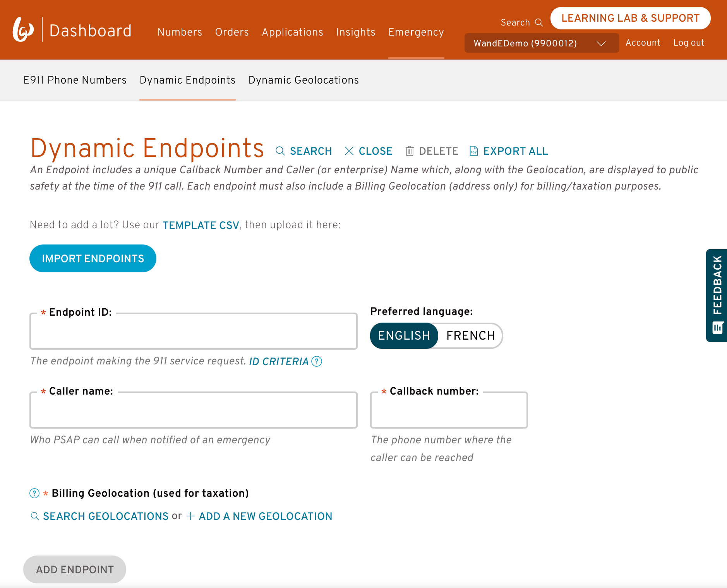This screenshot has height=588, width=727.
Task: Click the X icon next to Close
Action: click(349, 151)
